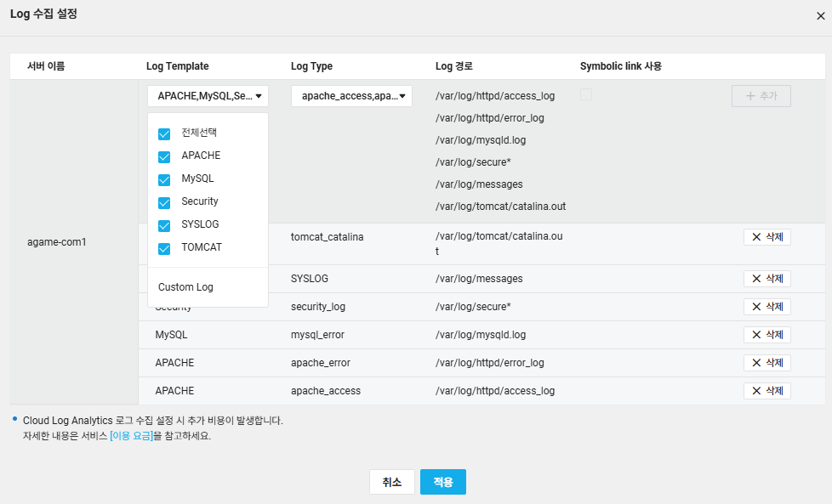Viewport: 832px width, 504px height.
Task: Deselect the Security checkbox
Action: pyautogui.click(x=164, y=202)
